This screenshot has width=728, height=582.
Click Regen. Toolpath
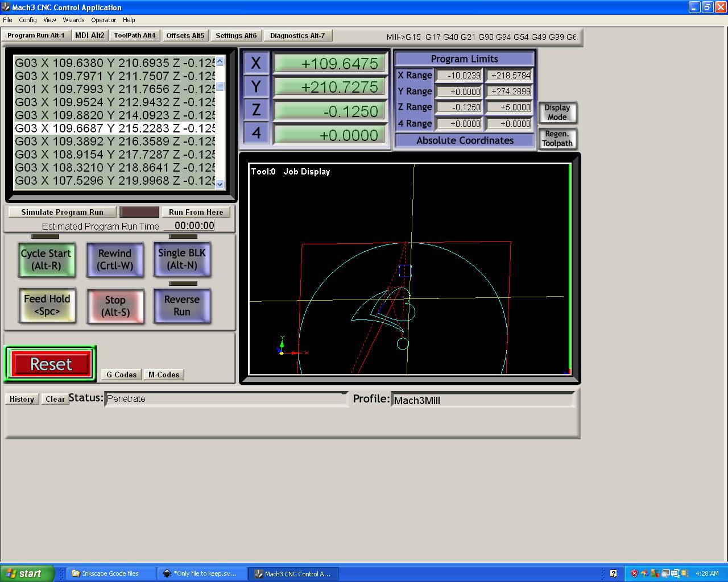(x=557, y=139)
